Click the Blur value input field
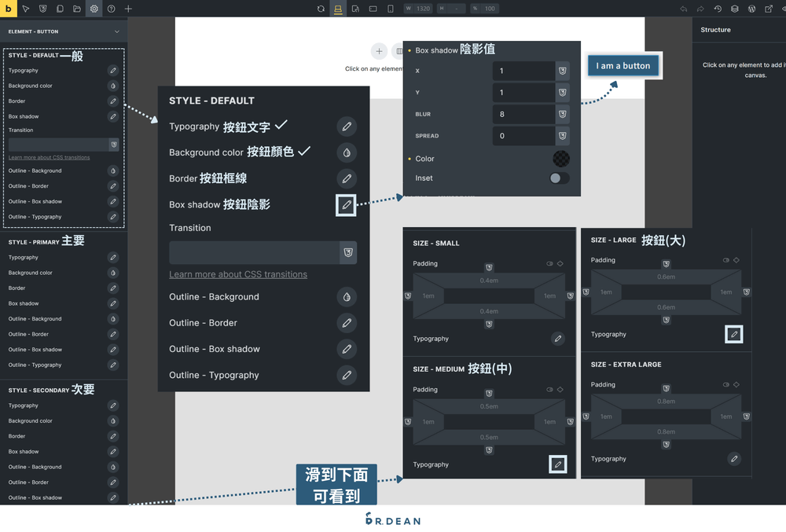The image size is (786, 532). pyautogui.click(x=523, y=114)
